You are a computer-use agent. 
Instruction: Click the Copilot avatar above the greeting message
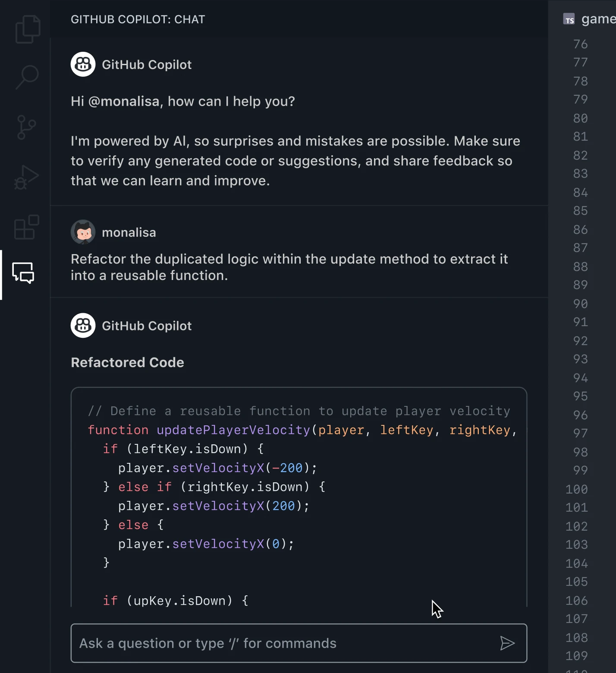pos(83,65)
